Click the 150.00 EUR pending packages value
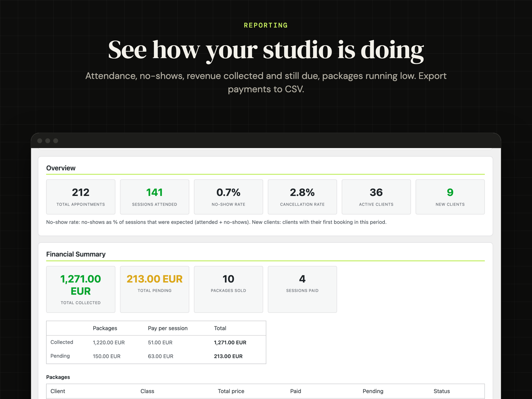Image resolution: width=532 pixels, height=399 pixels. pyautogui.click(x=107, y=356)
